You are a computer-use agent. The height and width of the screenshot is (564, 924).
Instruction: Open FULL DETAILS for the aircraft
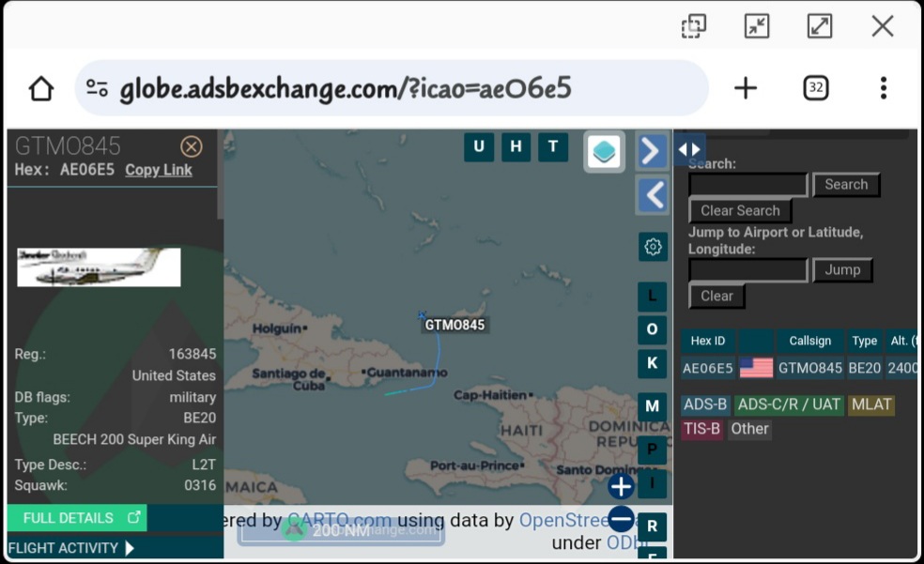[77, 518]
